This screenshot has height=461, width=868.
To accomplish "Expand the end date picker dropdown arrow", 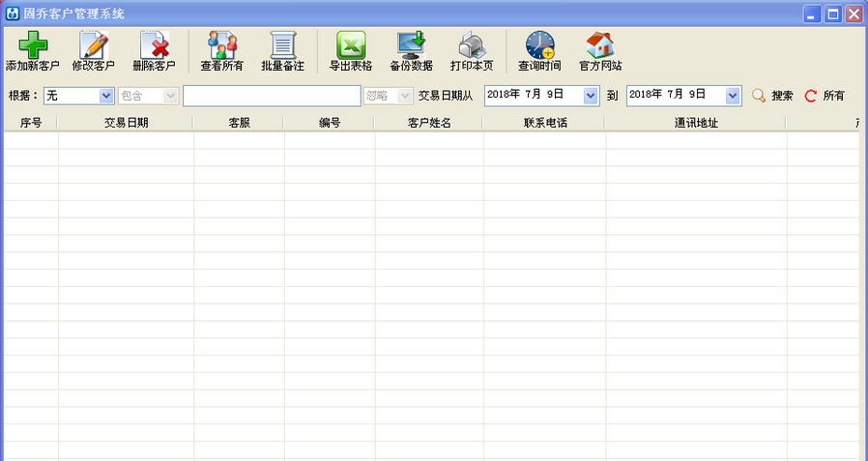I will click(733, 96).
